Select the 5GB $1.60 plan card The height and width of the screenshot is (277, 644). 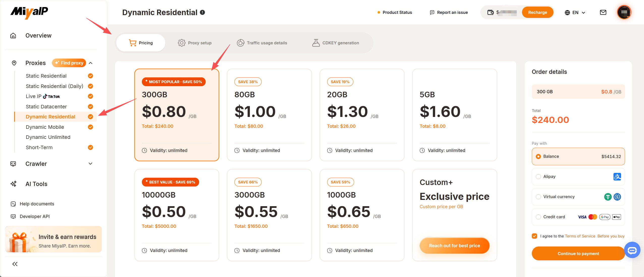click(454, 115)
